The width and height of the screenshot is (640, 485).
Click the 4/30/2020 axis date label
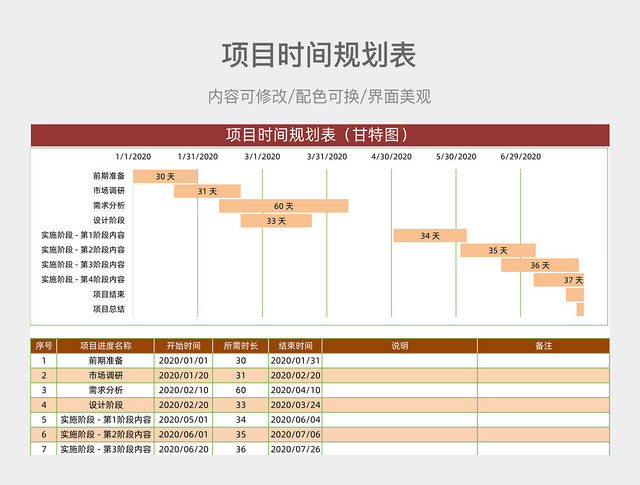click(x=391, y=157)
